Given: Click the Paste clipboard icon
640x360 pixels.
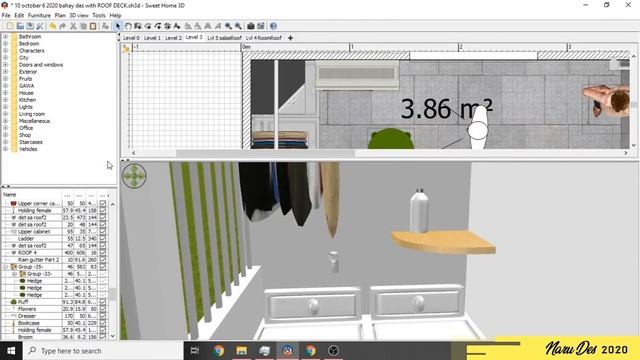Looking at the screenshot, I should [x=93, y=26].
